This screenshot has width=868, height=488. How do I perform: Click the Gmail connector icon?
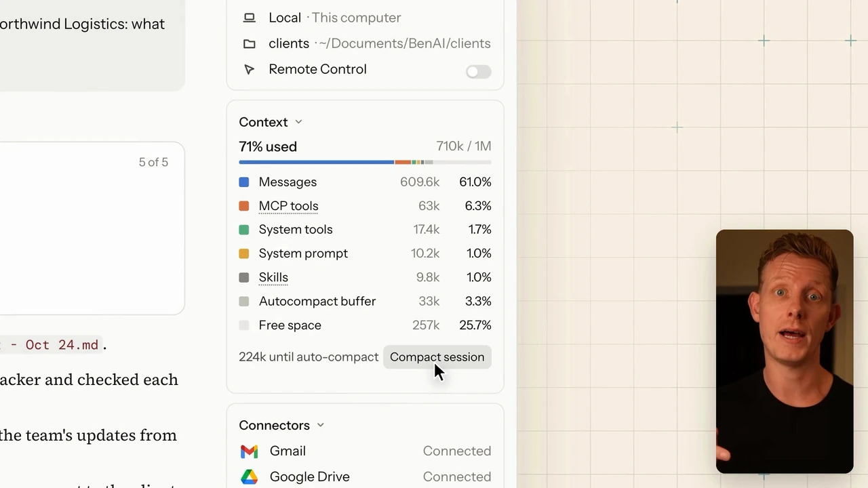[249, 451]
